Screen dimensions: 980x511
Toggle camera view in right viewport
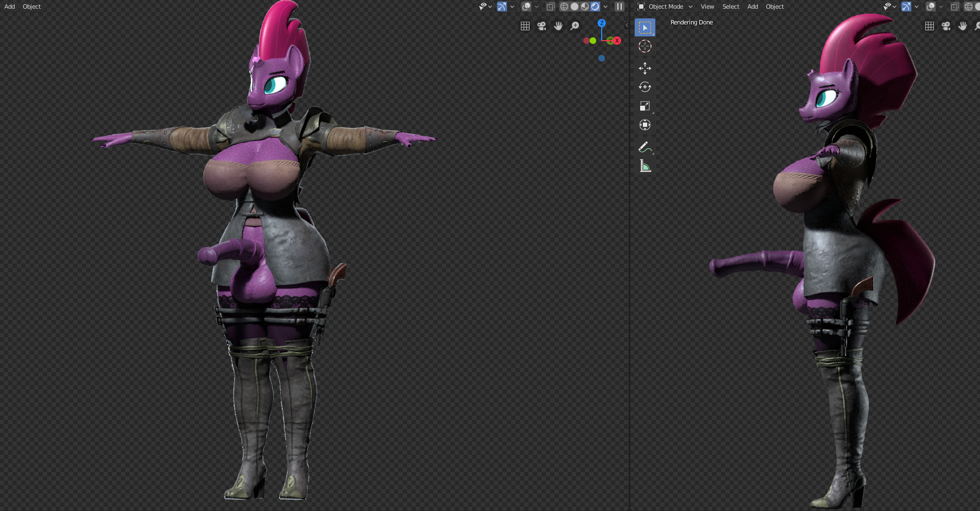(946, 26)
